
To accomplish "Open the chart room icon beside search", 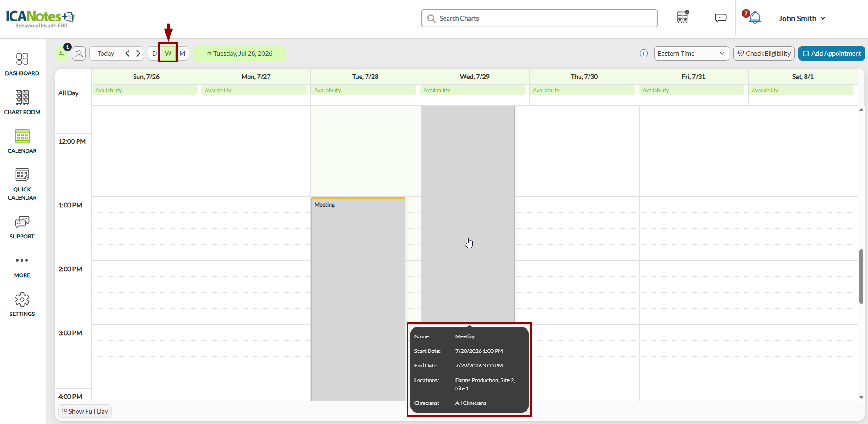I will point(683,17).
